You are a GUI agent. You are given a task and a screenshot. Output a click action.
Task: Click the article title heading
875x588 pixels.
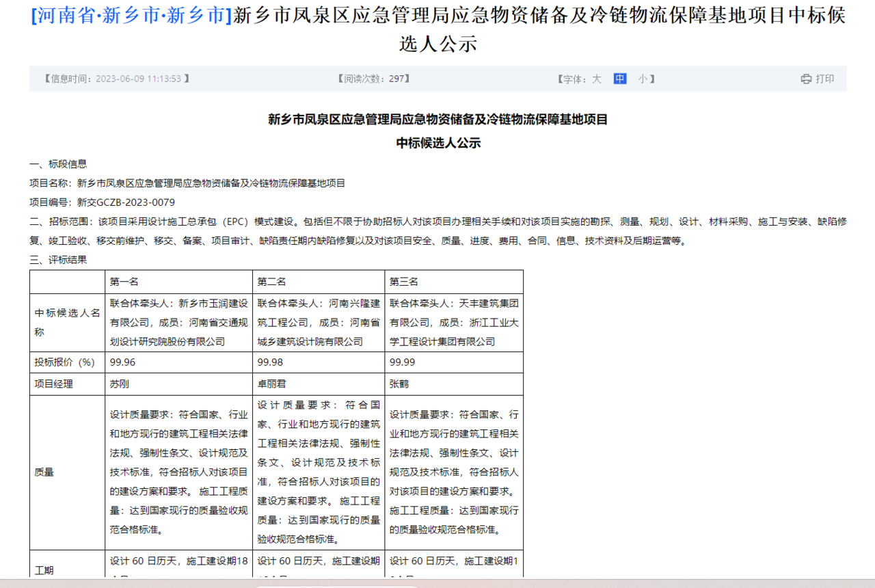437,31
